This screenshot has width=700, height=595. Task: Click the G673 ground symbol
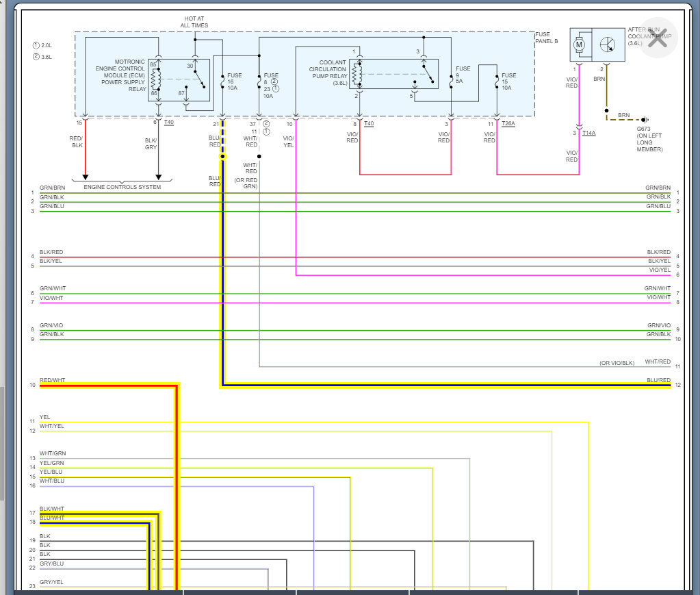[x=645, y=120]
